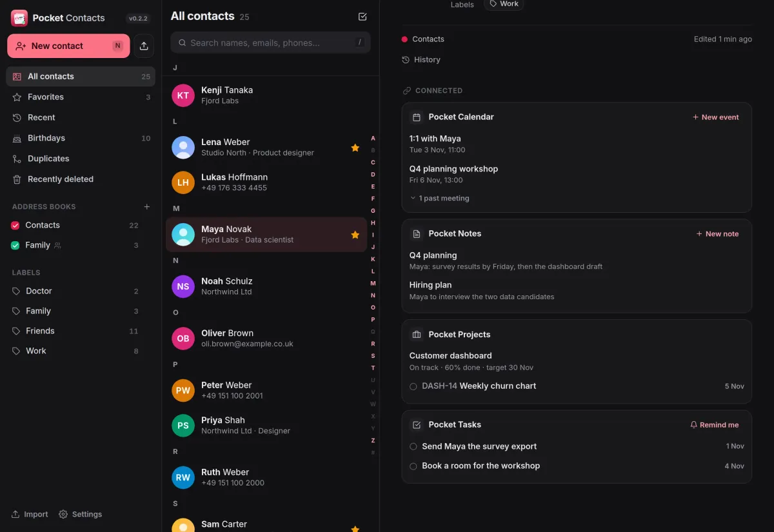Filter by the Doctor label

tap(75, 291)
